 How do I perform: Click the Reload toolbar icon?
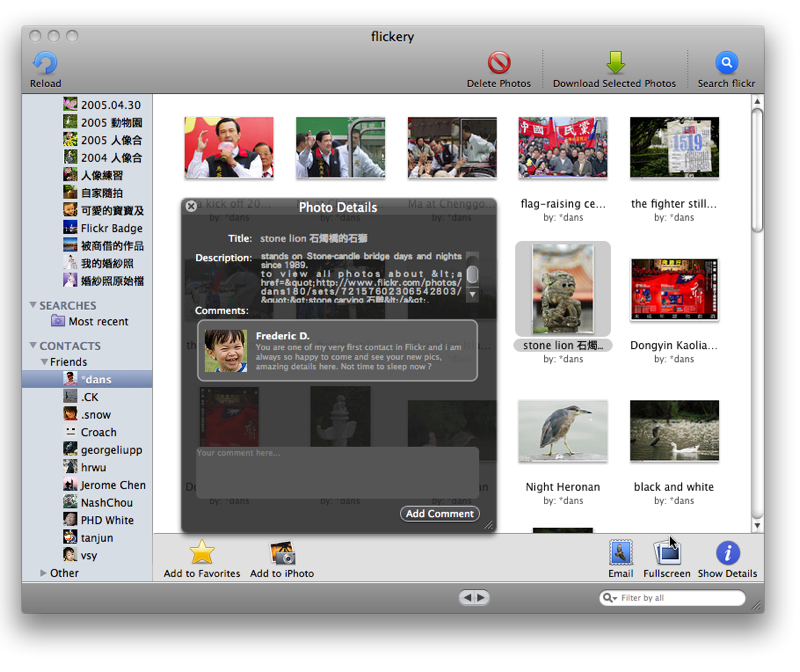pos(45,63)
